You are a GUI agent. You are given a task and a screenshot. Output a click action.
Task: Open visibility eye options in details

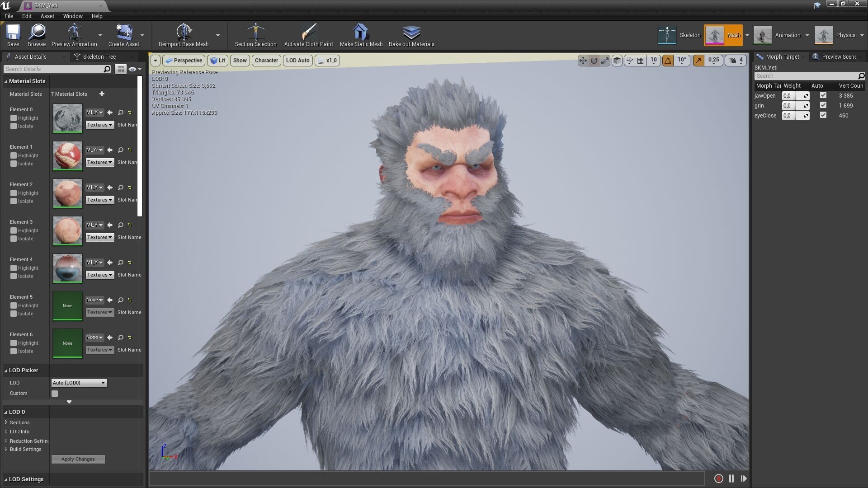point(135,69)
